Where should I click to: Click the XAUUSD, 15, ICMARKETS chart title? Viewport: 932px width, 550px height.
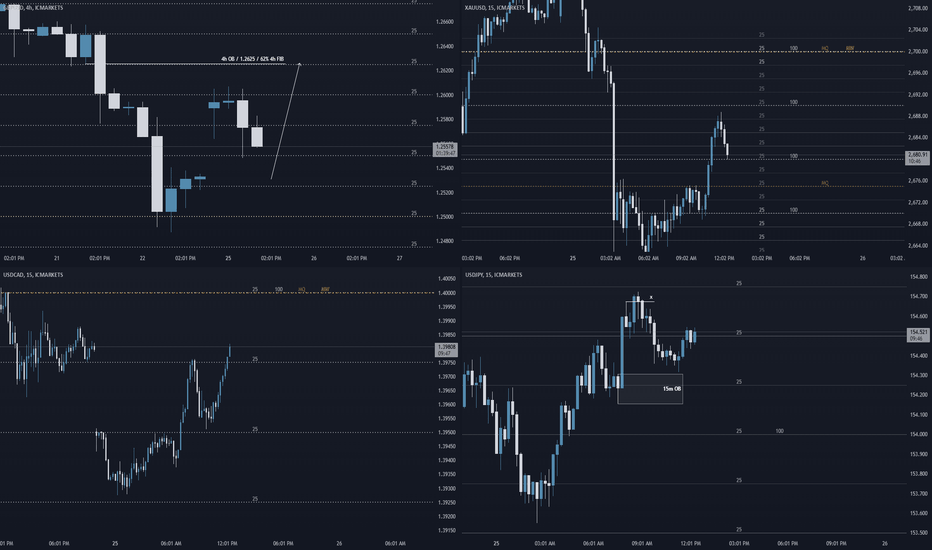pos(495,8)
